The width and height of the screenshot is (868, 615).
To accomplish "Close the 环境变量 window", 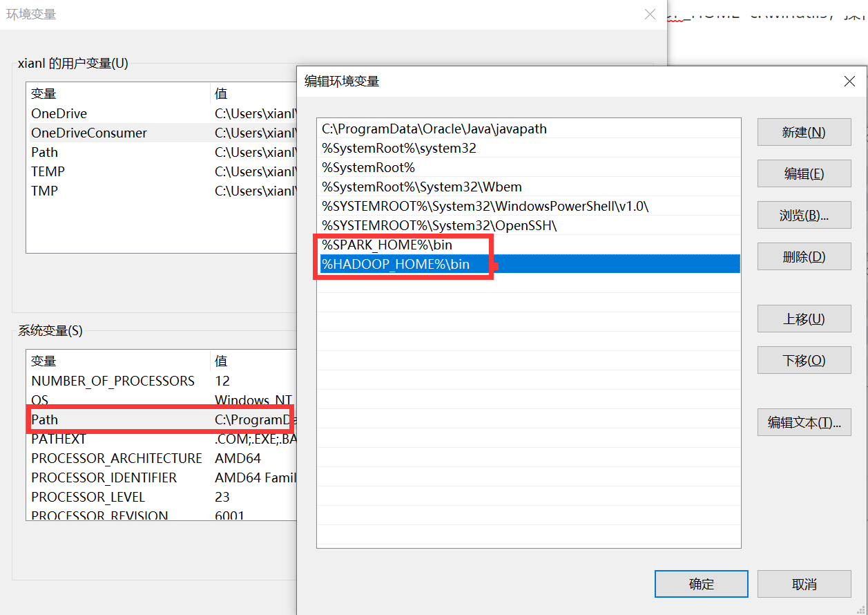I will (650, 14).
